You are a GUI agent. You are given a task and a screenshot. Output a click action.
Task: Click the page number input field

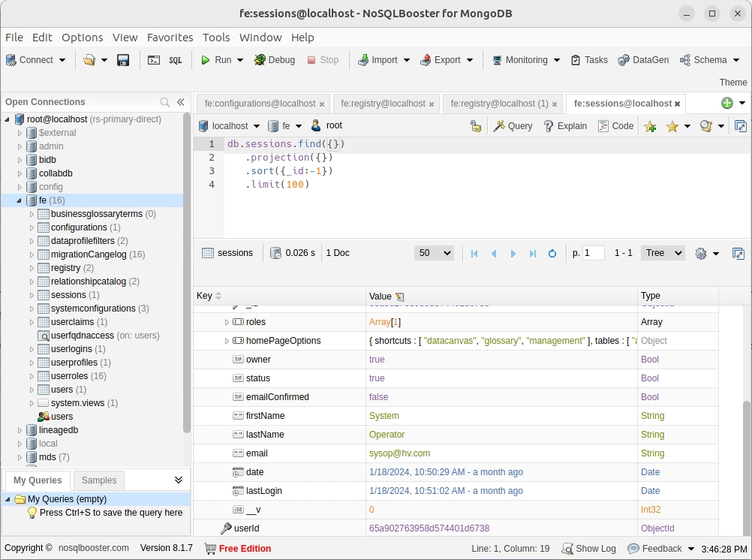(593, 253)
